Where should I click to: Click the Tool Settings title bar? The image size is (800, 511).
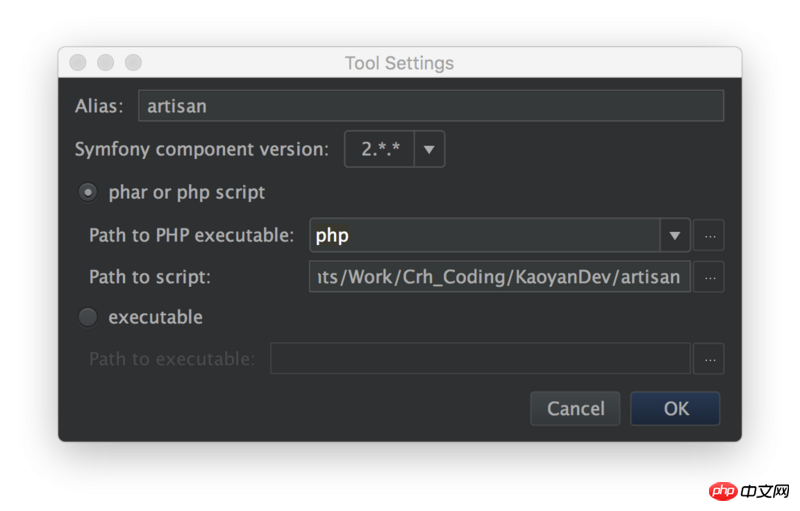point(399,63)
